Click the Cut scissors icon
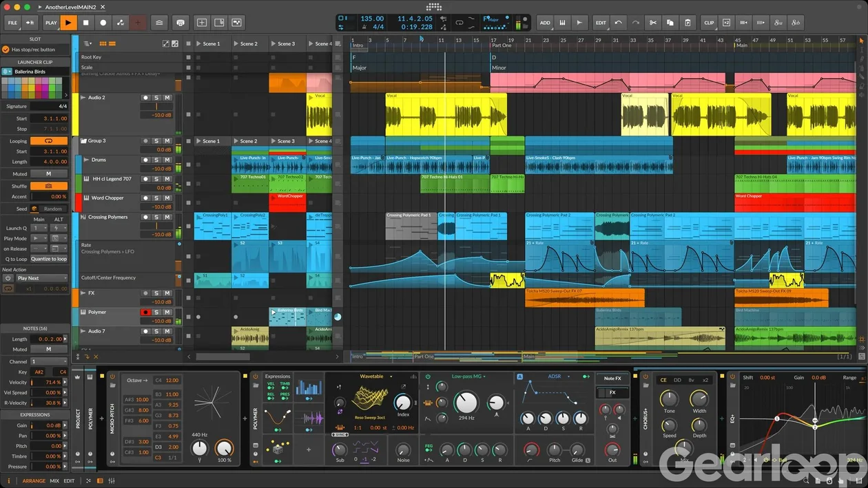This screenshot has height=488, width=868. click(654, 23)
